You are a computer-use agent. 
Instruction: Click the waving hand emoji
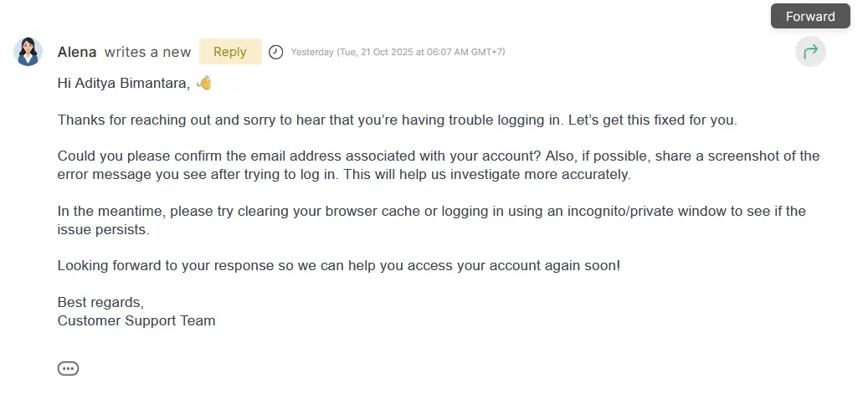coord(203,83)
